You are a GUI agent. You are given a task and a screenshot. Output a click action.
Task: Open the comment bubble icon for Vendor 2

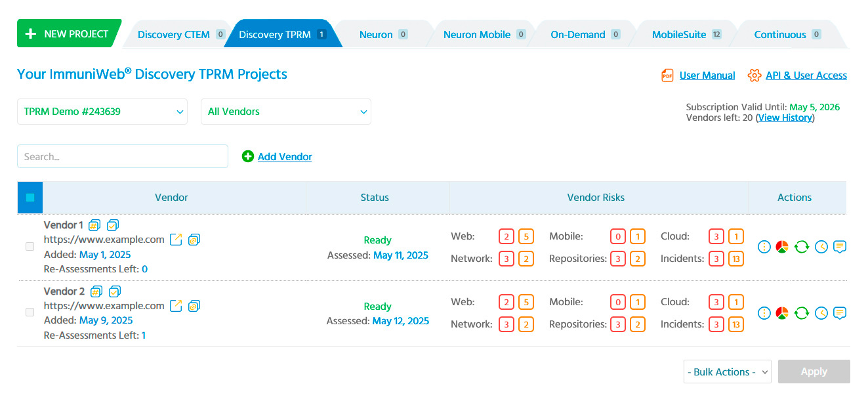coord(840,313)
